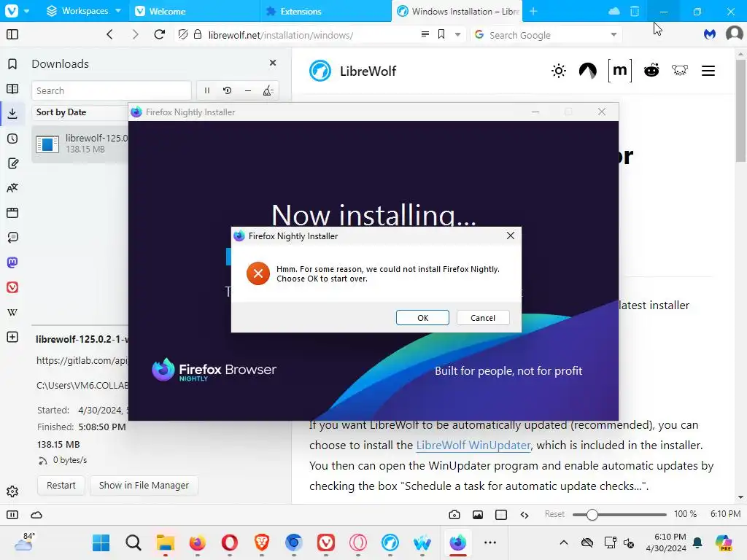This screenshot has width=747, height=560.
Task: Select the librewolf-125.0 download entry
Action: click(x=80, y=144)
